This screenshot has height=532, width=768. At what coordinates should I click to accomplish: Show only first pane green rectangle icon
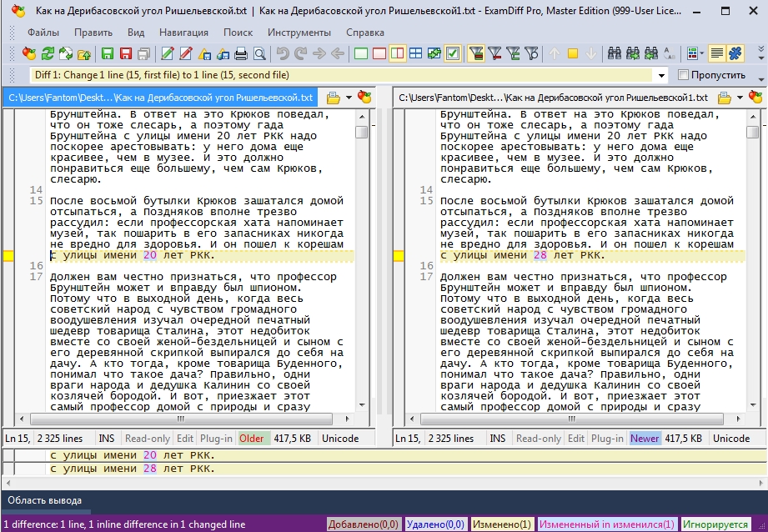pos(361,53)
